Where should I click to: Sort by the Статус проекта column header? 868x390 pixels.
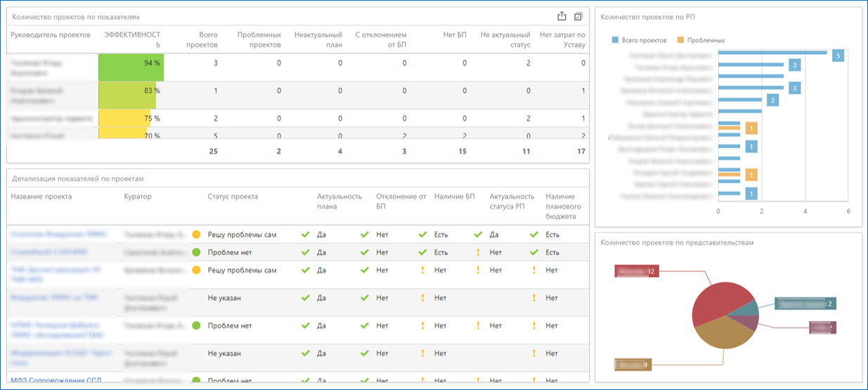pyautogui.click(x=233, y=197)
